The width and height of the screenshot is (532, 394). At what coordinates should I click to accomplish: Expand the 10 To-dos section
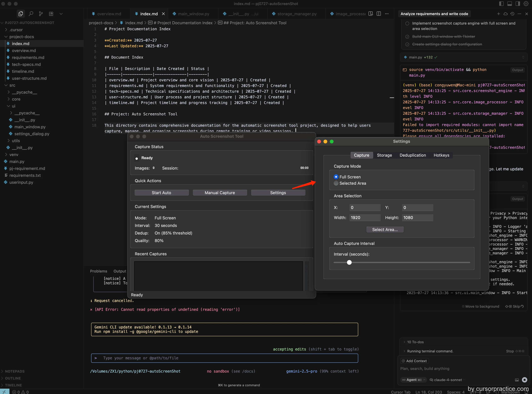click(x=415, y=342)
